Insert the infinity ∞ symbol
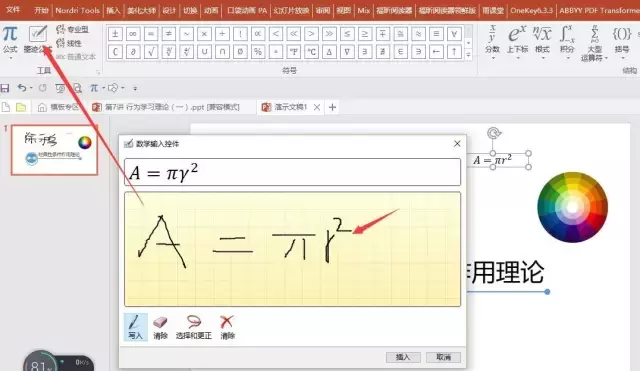 (x=133, y=34)
